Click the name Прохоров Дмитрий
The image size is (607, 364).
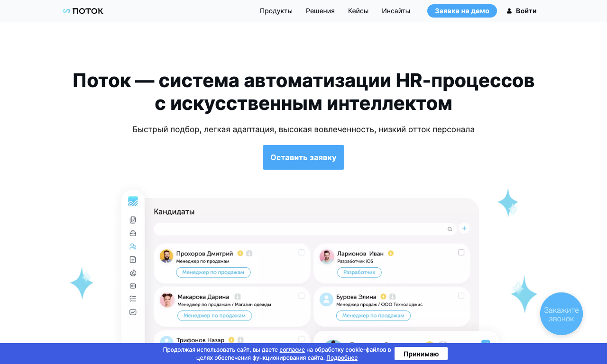point(204,254)
